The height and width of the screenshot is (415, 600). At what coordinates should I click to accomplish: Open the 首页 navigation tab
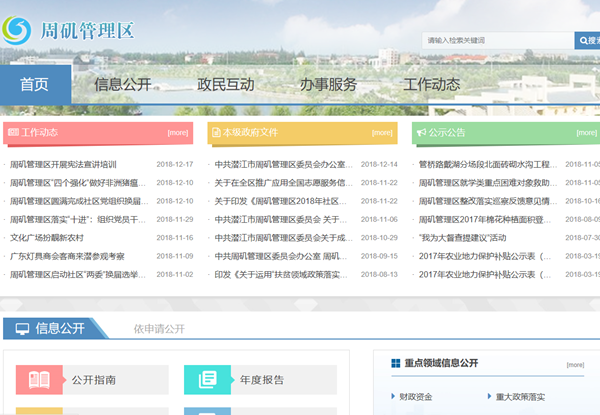(x=34, y=85)
